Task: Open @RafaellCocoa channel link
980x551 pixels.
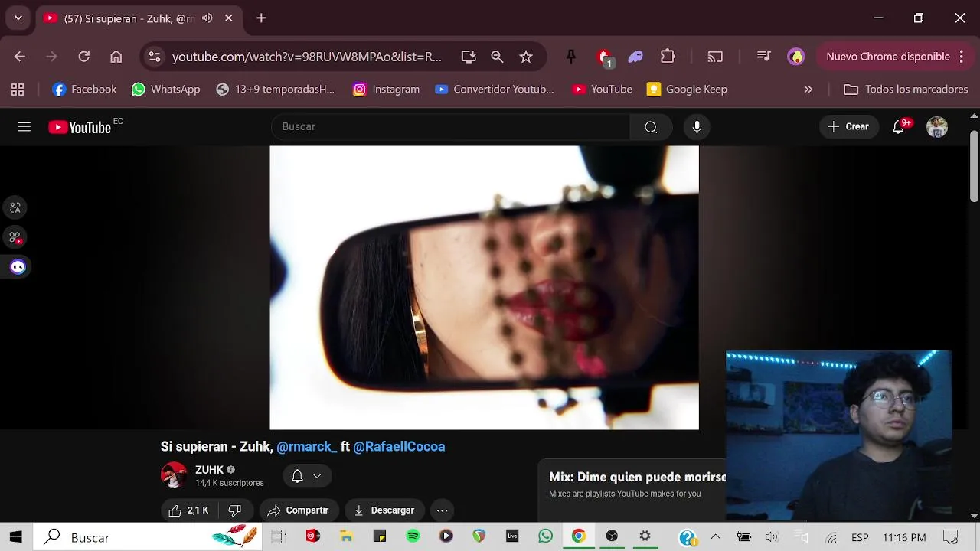Action: [399, 446]
